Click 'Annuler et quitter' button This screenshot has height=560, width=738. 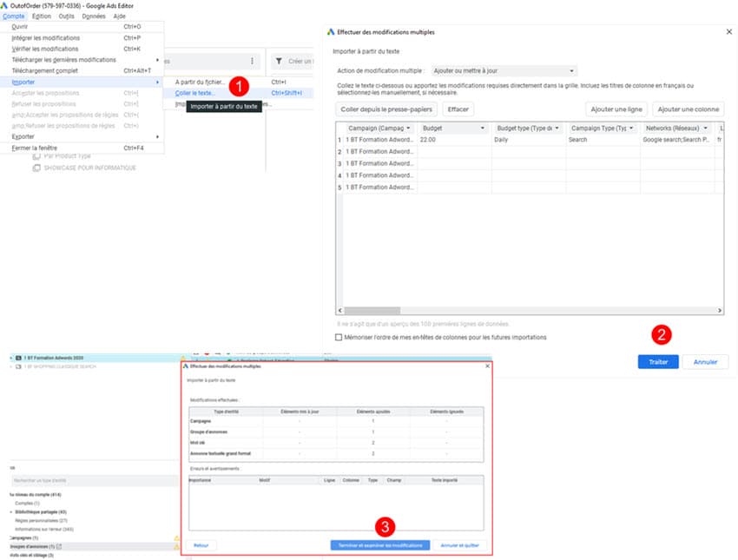tap(459, 545)
